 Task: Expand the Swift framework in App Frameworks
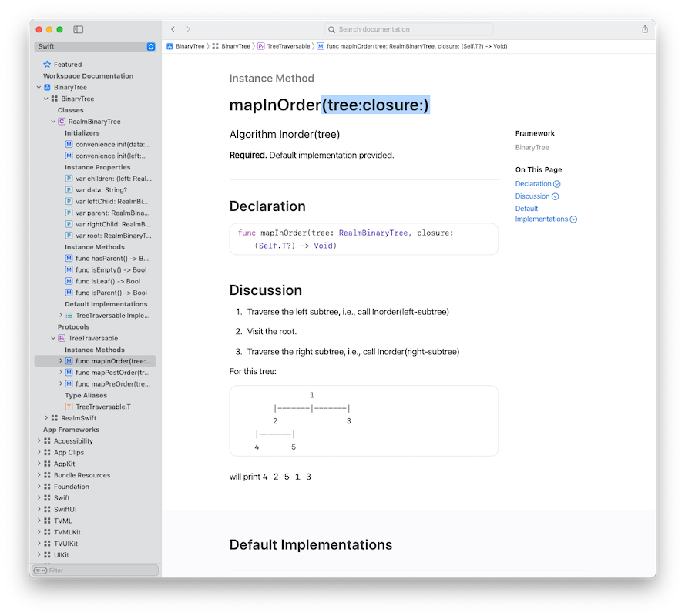39,497
